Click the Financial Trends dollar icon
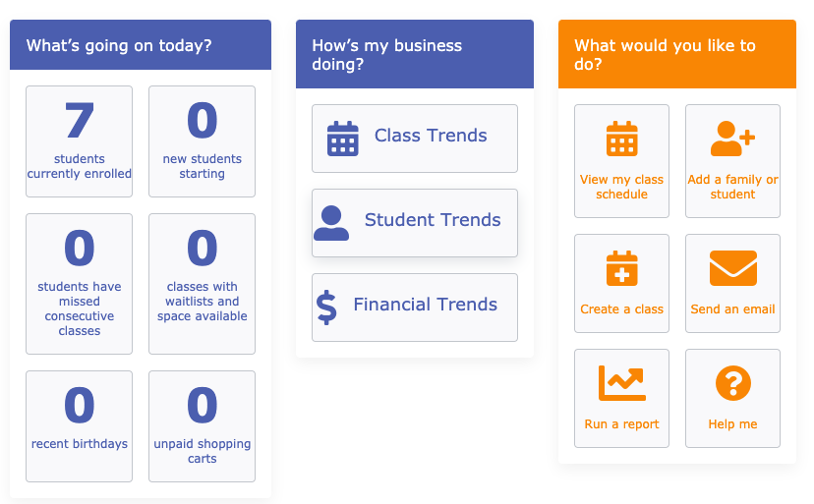 pos(326,308)
